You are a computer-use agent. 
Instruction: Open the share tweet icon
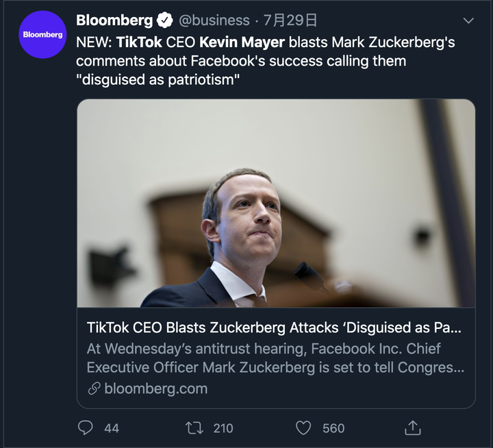412,428
